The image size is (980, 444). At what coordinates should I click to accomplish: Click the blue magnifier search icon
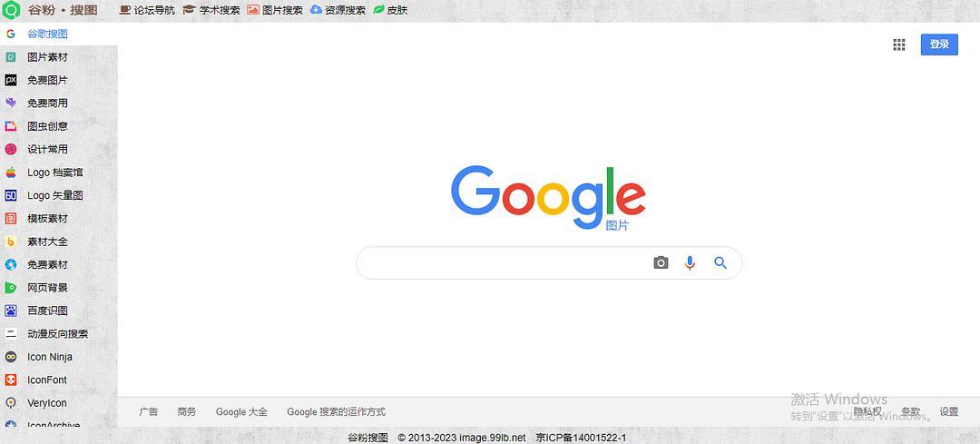720,262
